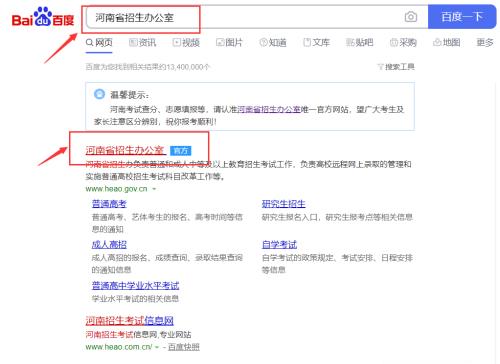Open the 普通高考 sublink
This screenshot has width=500, height=364.
coord(109,204)
